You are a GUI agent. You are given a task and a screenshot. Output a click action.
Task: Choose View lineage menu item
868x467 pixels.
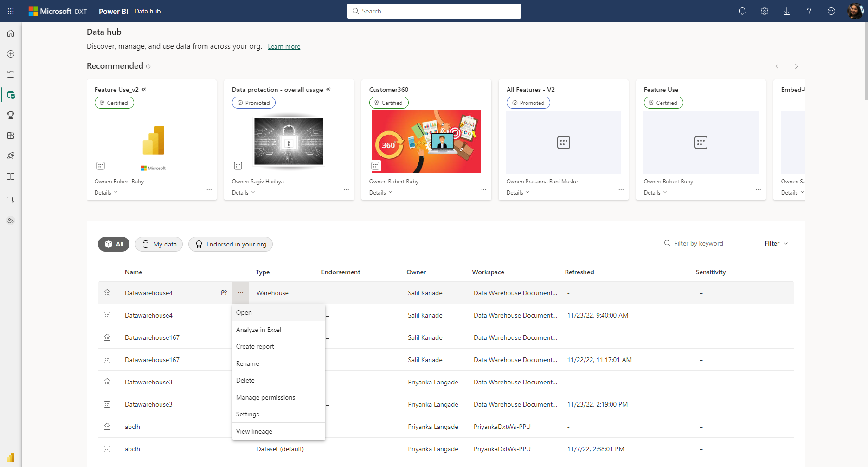[278, 431]
